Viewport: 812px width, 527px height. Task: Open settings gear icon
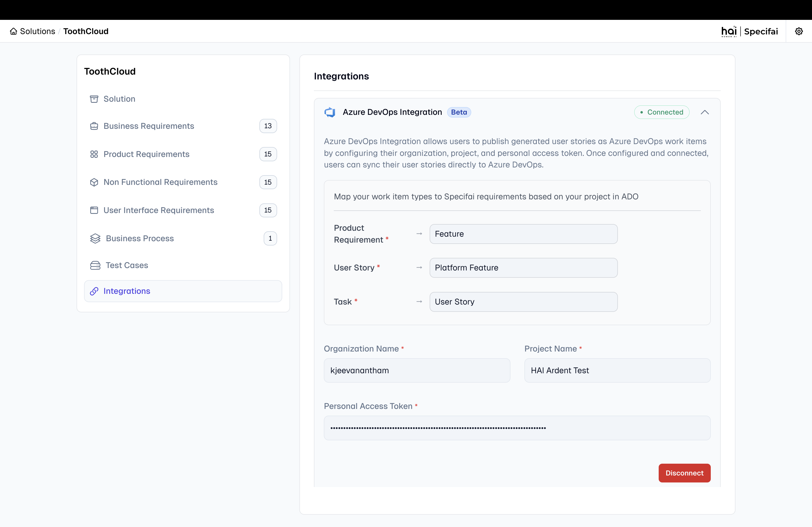(x=799, y=31)
